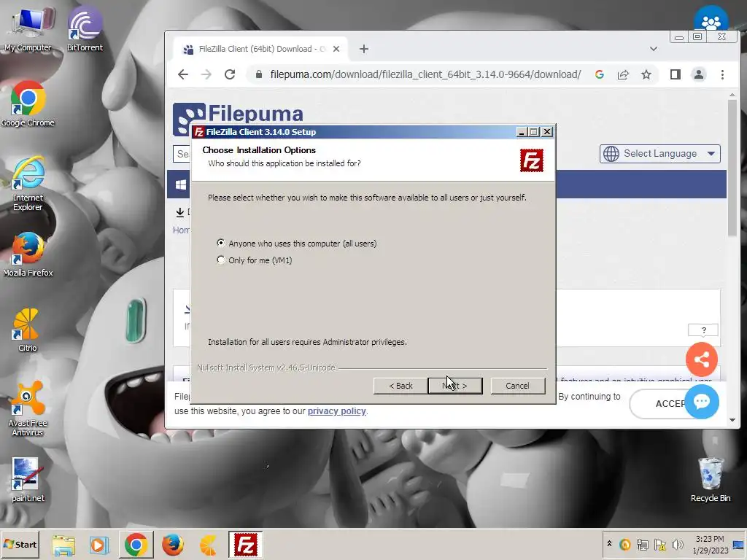Click the orange share floating button
The height and width of the screenshot is (560, 747).
(x=701, y=359)
